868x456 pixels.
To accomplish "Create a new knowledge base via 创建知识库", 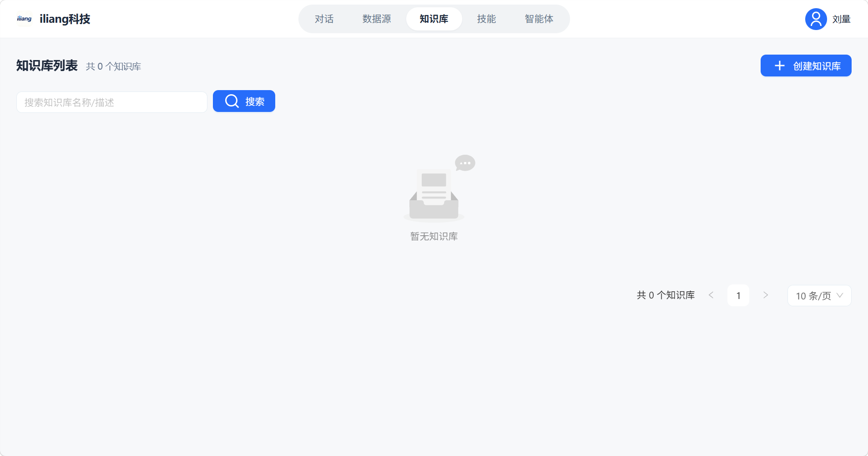I will pos(806,66).
